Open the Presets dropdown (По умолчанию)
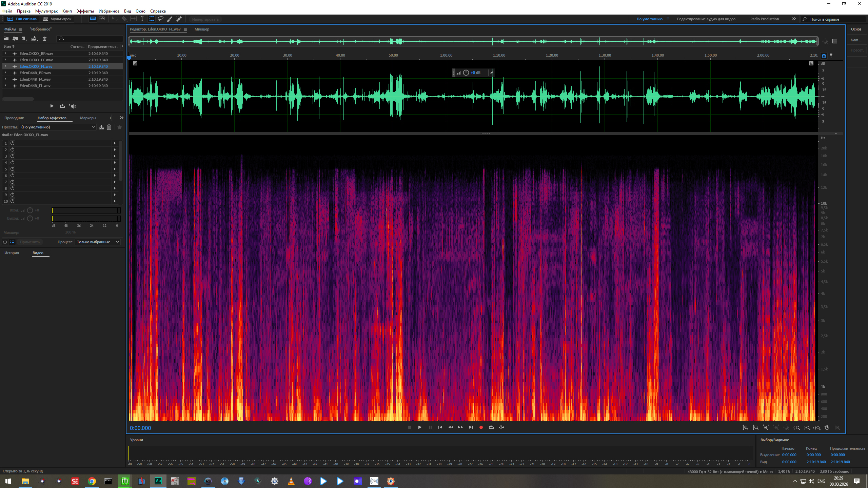868x488 pixels. coord(58,127)
